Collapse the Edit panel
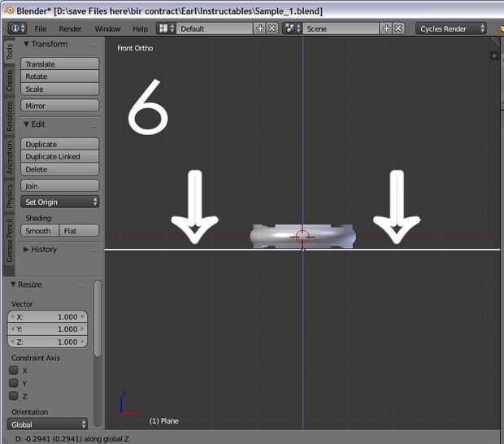504x444 pixels. pyautogui.click(x=26, y=124)
